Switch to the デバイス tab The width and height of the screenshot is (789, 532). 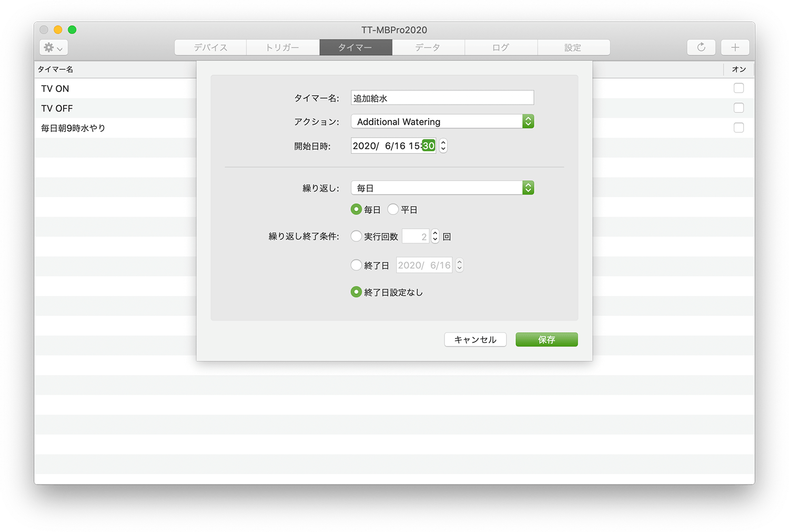[210, 47]
